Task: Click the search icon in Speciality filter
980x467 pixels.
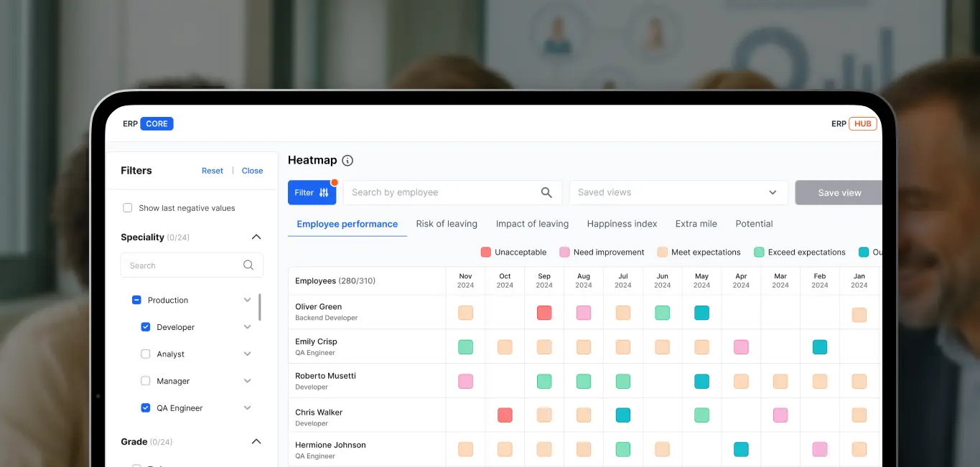Action: [x=248, y=265]
